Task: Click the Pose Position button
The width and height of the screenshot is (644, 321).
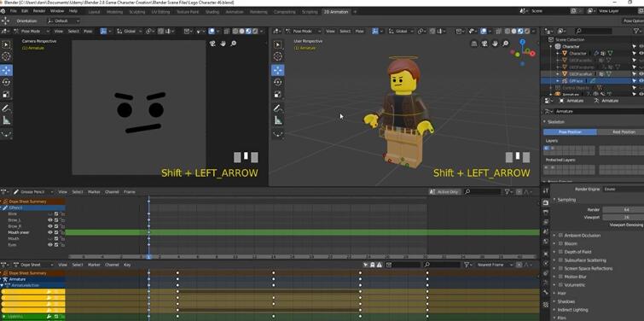Action: coord(570,132)
